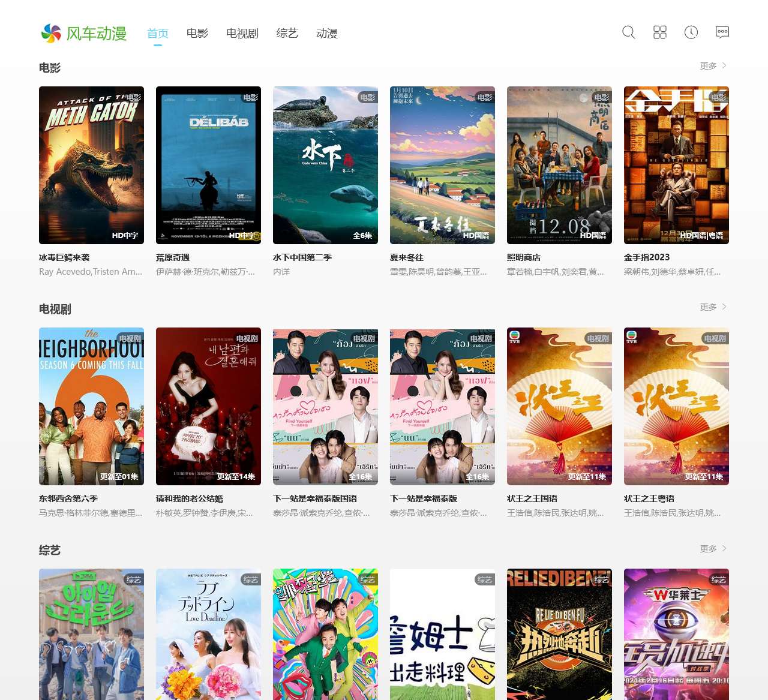Viewport: 768px width, 700px height.
Task: Go to the 首页 tab
Action: (x=158, y=34)
